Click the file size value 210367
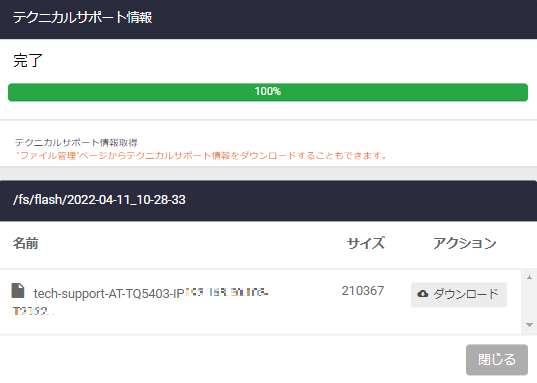The width and height of the screenshot is (537, 383). coord(363,291)
